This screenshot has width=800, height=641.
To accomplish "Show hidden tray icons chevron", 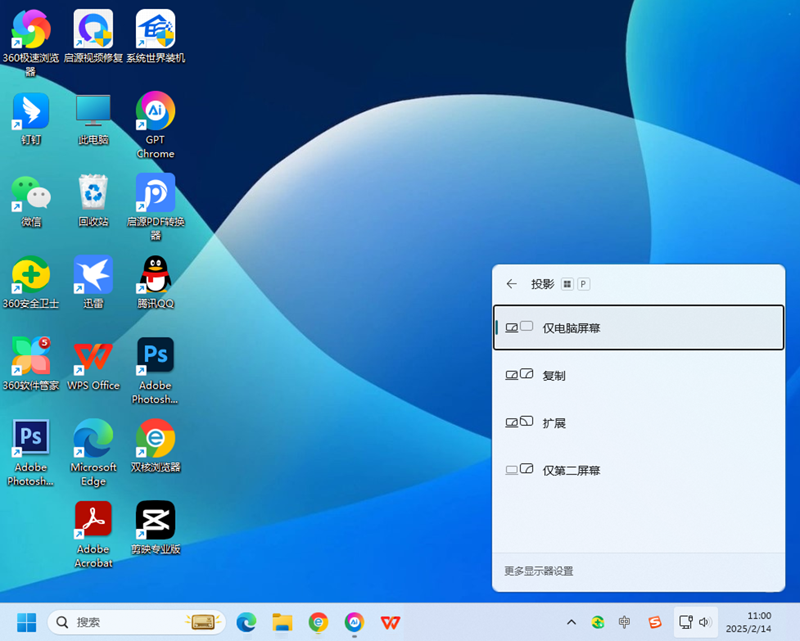I will [571, 622].
